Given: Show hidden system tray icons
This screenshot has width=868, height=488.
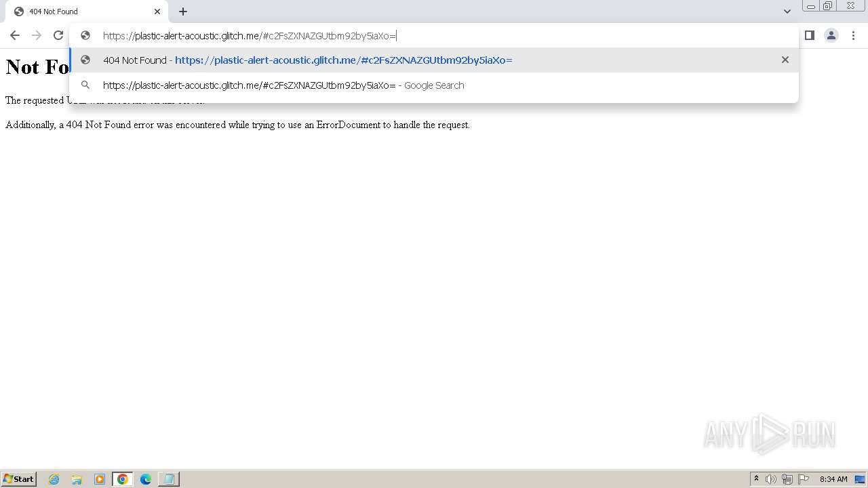Looking at the screenshot, I should (756, 479).
